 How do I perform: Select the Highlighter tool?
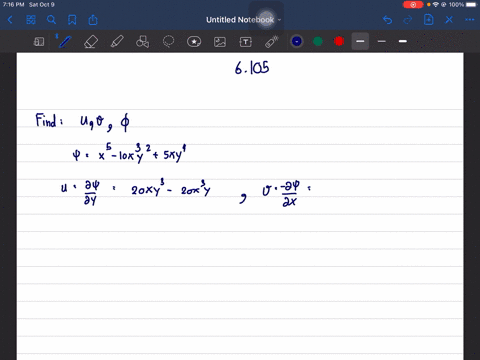click(x=117, y=42)
